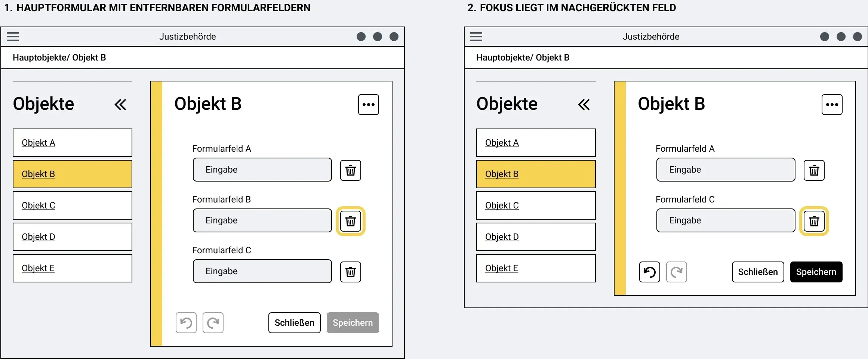Select Objekt D in right sidebar
Viewport: 868px width, 359px height.
coord(536,237)
